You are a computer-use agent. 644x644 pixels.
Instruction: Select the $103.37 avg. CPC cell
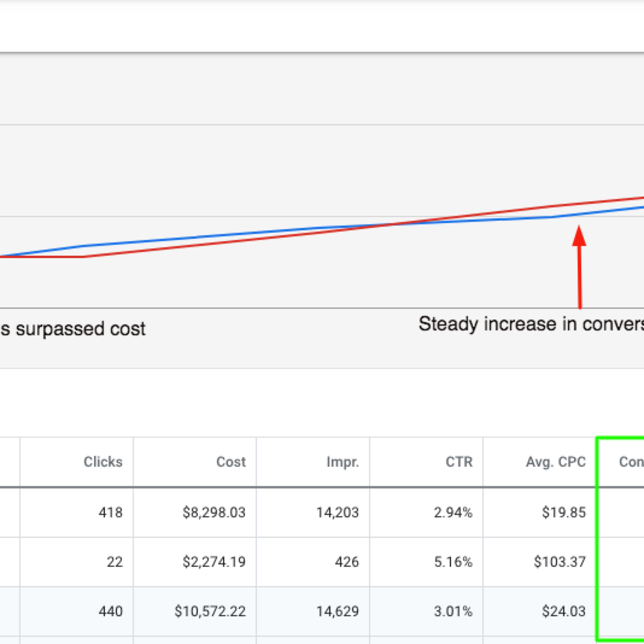tap(539, 562)
